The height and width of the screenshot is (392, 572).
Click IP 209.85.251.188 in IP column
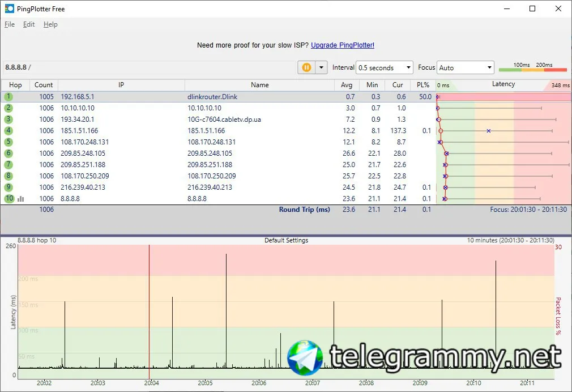click(x=83, y=165)
